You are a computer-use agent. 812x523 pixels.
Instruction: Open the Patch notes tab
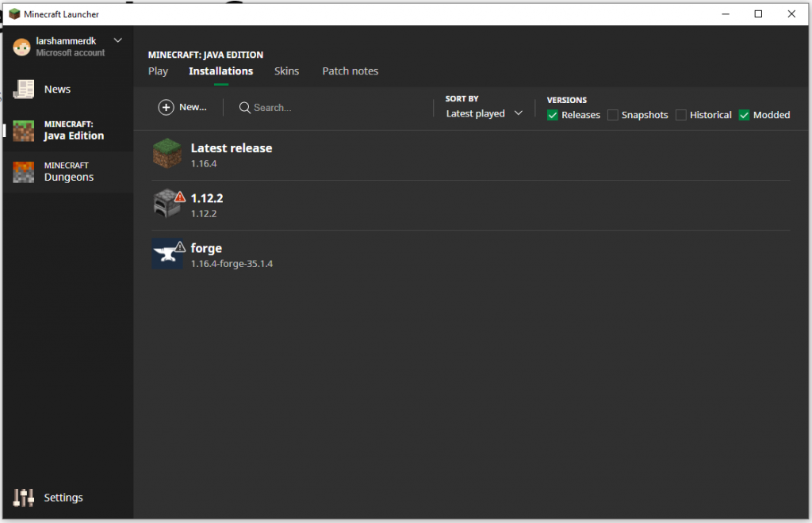tap(350, 71)
